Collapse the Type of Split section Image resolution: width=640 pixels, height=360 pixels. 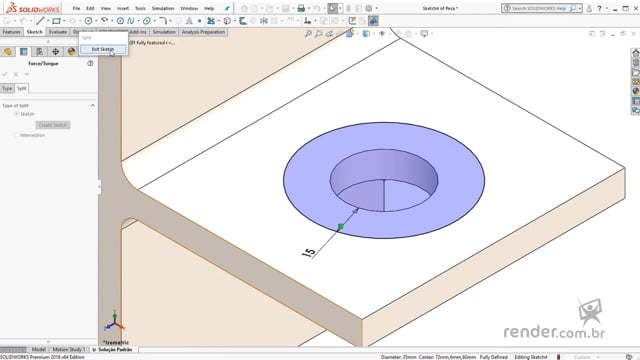coord(93,105)
